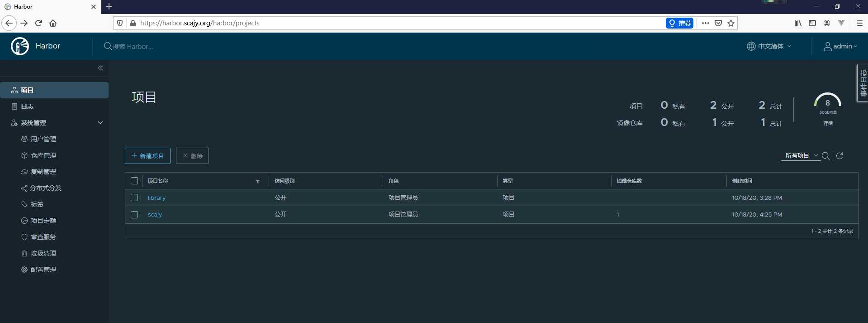Open tracking protection shield icon
Viewport: 868px width, 323px height.
click(120, 23)
